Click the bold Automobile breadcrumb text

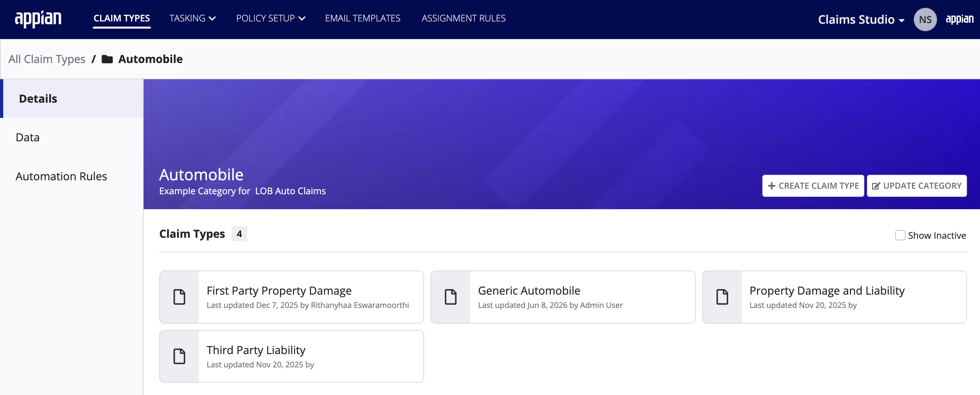[150, 59]
